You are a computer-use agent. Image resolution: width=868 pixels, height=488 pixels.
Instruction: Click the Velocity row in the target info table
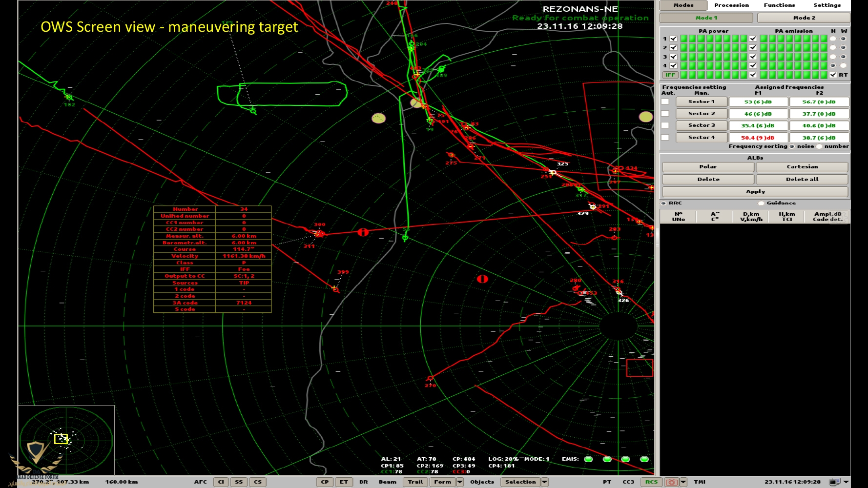point(212,256)
